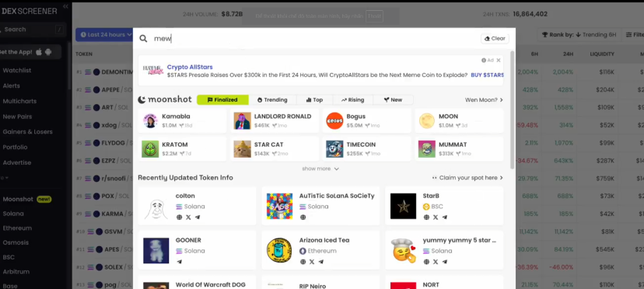Click the TIMECOIN token icon
This screenshot has width=644, height=289.
pos(334,149)
